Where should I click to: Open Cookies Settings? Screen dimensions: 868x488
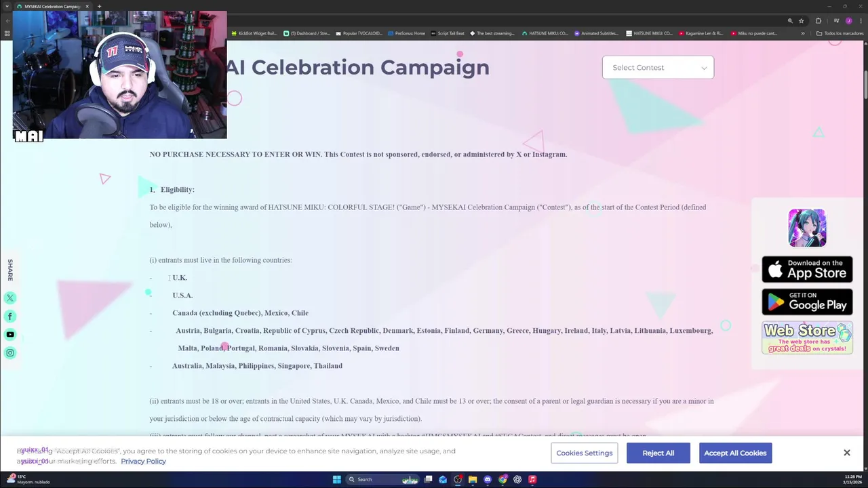click(x=584, y=453)
